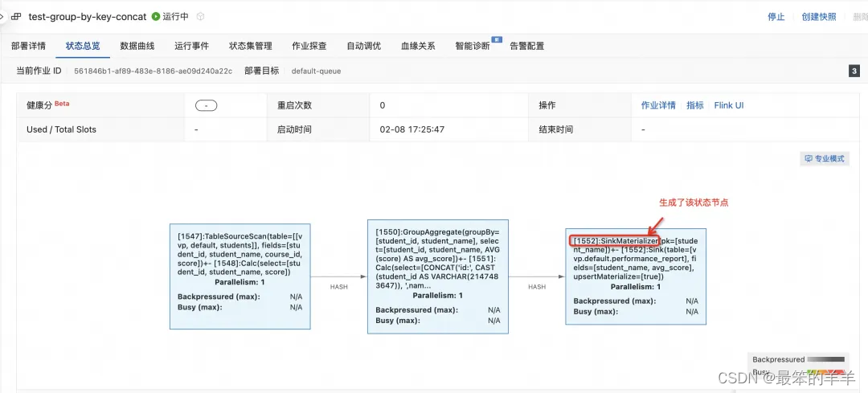Click the Used / Total Slots label
868x393 pixels.
61,130
